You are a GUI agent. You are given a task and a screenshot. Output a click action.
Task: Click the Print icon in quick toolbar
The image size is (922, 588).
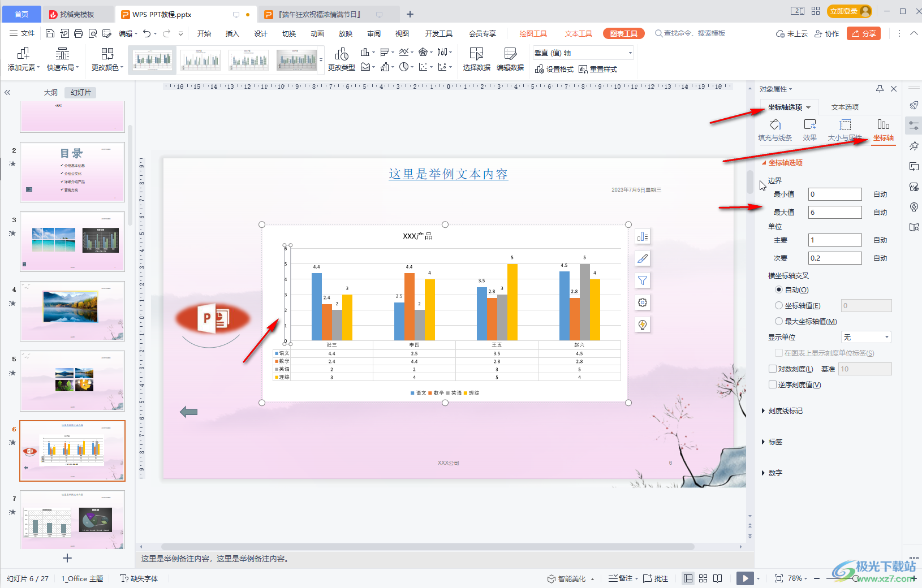[x=78, y=33]
